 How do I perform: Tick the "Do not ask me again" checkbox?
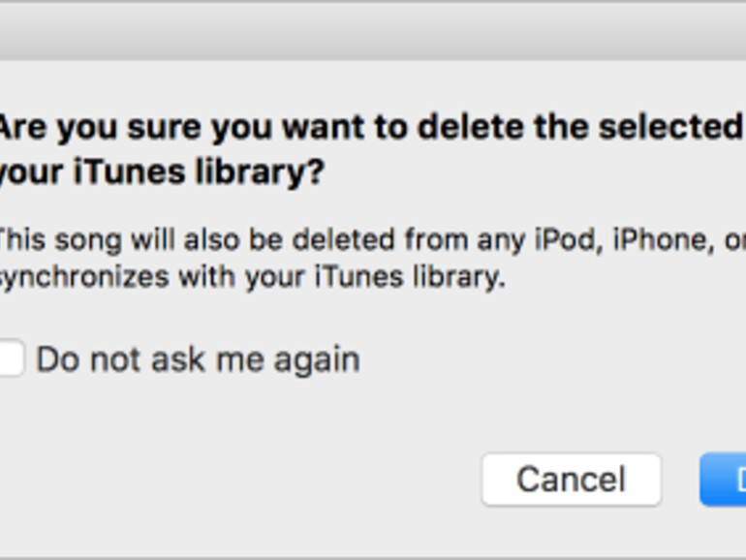coord(10,359)
